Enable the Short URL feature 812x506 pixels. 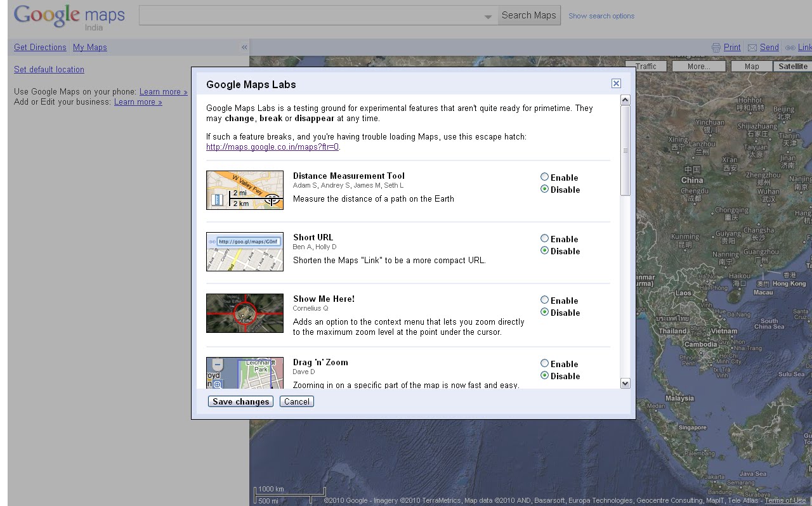(544, 238)
